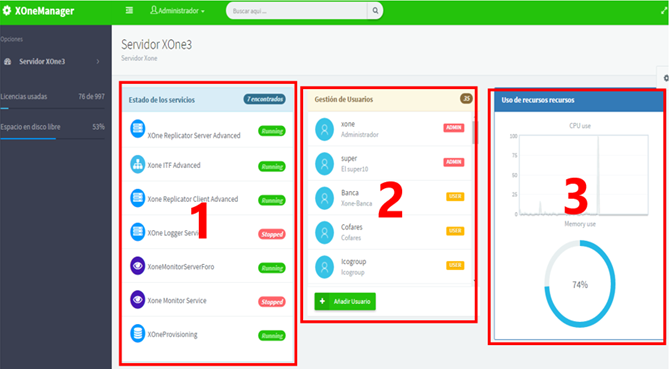671x375 pixels.
Task: Toggle Stopped status of XOne Logger Service
Action: pos(272,234)
